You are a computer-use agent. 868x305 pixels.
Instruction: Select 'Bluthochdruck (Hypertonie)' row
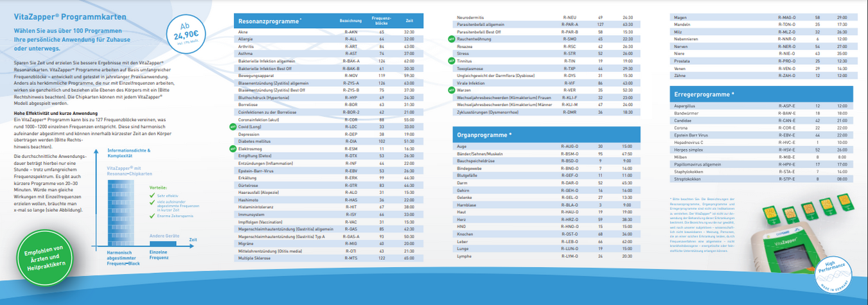point(328,97)
